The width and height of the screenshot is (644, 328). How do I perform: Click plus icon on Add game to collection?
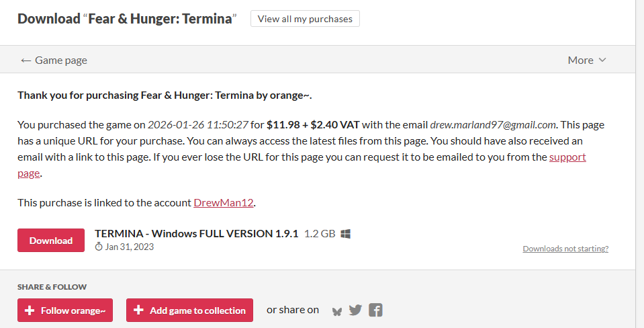click(138, 311)
